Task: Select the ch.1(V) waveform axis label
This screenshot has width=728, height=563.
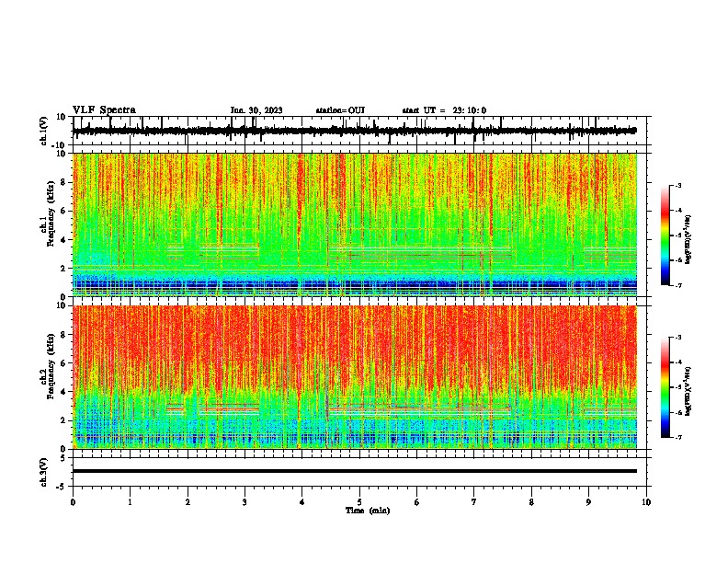Action: 44,131
